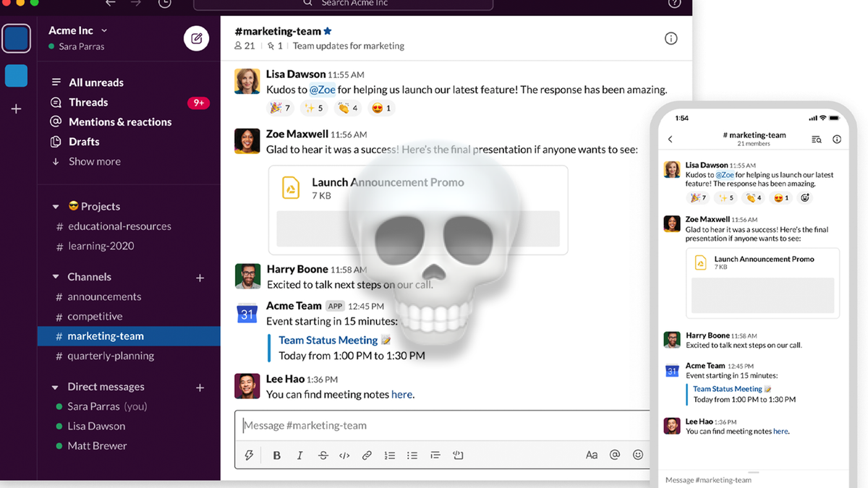Open member count 21 in channel header
This screenshot has width=868, height=488.
(244, 46)
